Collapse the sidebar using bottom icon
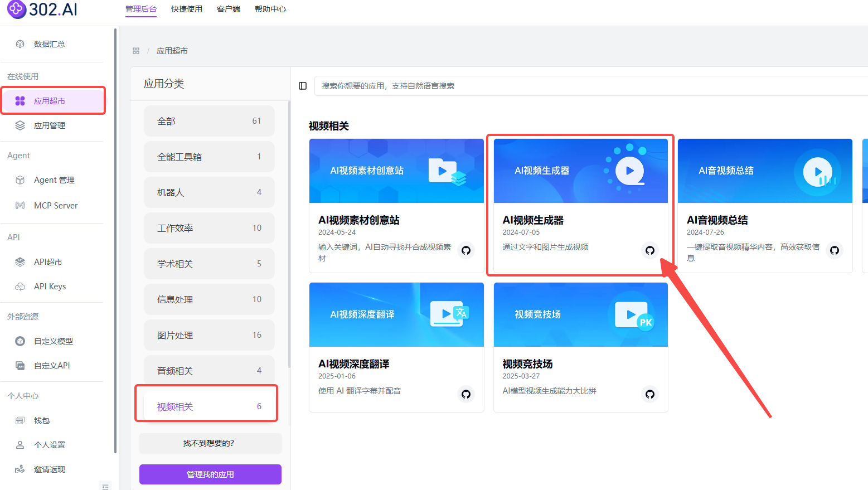Viewport: 868px width, 490px height. [105, 486]
